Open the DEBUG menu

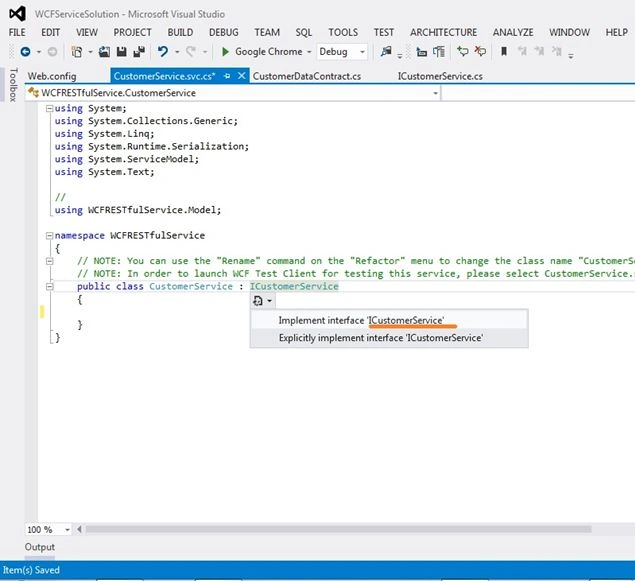[x=224, y=32]
